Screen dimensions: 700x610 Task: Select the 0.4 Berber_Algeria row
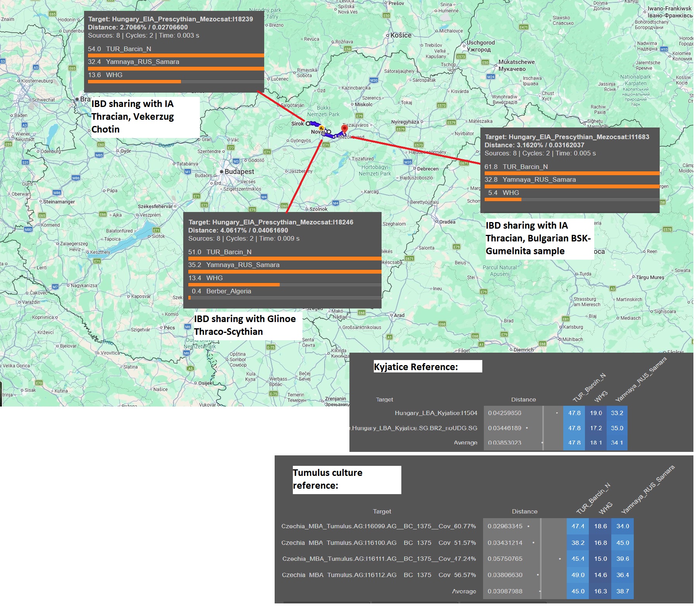click(x=285, y=293)
